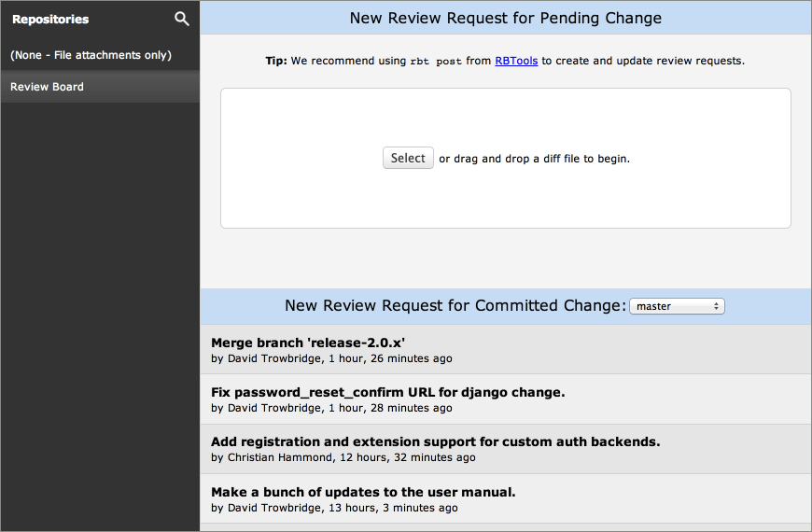Open the RBTools link
Viewport: 812px width, 532px height.
516,61
